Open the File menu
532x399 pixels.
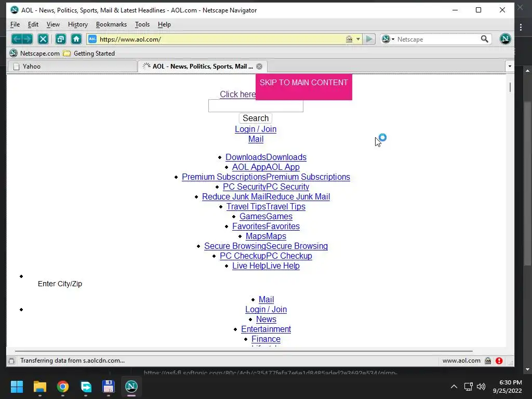(x=15, y=24)
